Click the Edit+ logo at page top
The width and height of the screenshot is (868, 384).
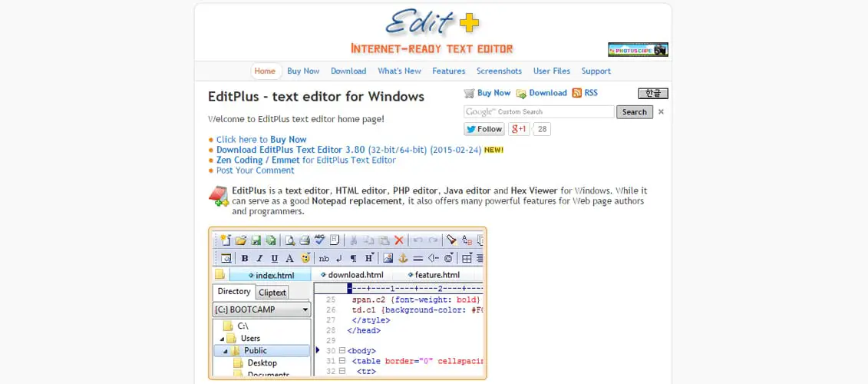point(432,23)
